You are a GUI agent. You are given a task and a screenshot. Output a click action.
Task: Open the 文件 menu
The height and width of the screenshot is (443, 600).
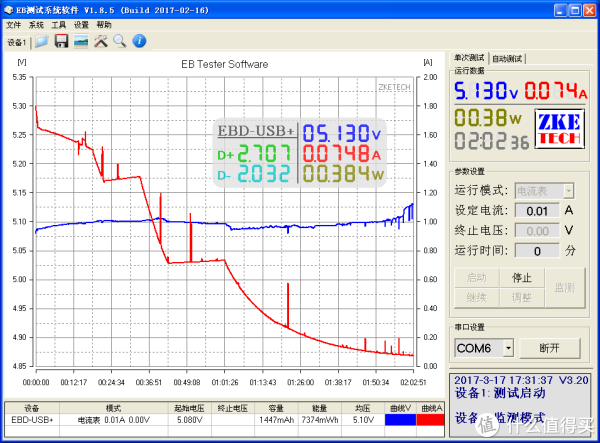(x=13, y=25)
